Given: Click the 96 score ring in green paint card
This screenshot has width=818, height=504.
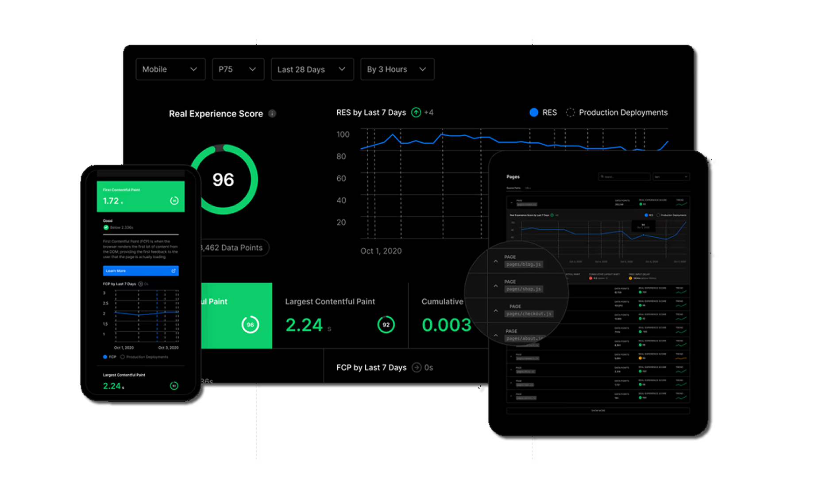Looking at the screenshot, I should click(x=250, y=325).
